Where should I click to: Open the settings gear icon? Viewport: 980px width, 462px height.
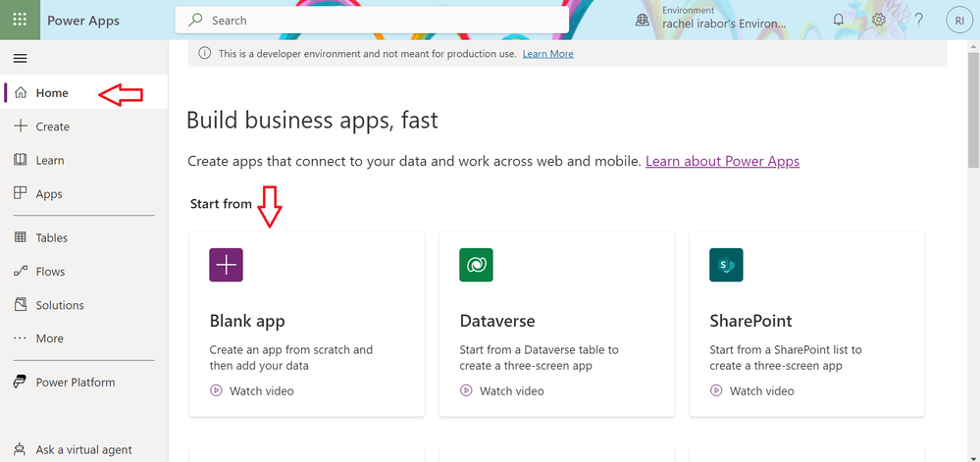pos(879,20)
